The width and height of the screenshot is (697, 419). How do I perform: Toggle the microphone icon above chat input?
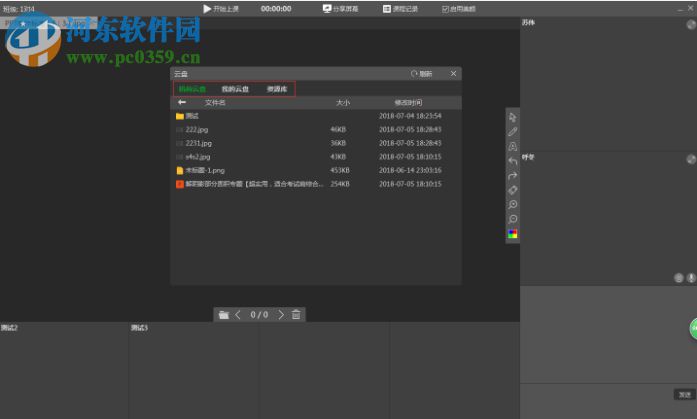[691, 278]
